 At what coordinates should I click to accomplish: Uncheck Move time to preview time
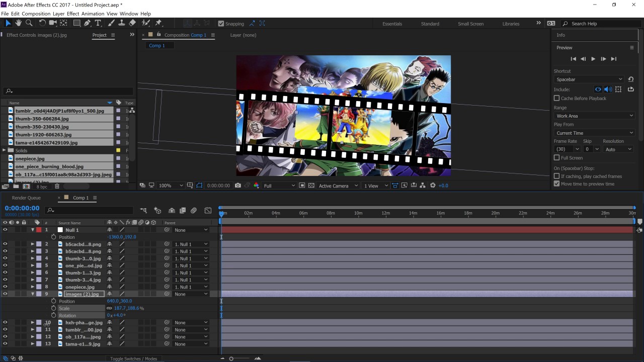[x=556, y=184]
